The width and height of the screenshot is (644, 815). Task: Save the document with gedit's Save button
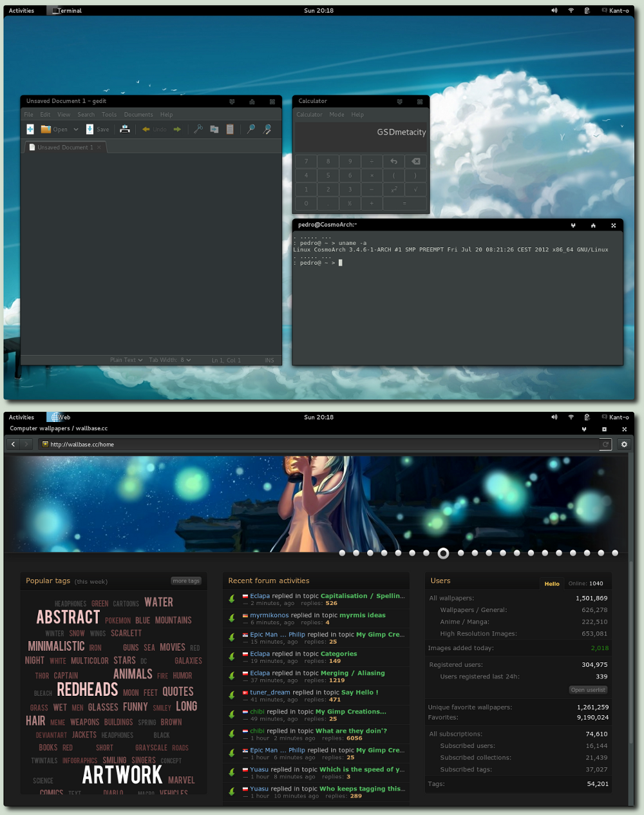98,129
